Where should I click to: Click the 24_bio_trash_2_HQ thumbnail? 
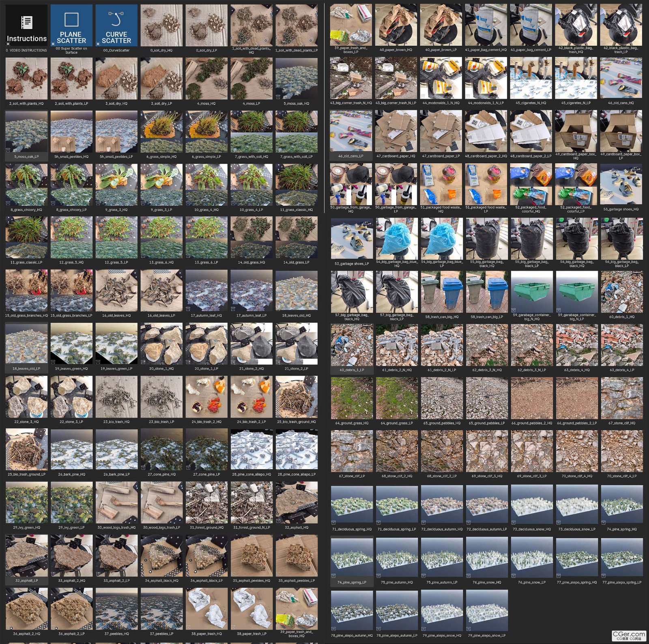[206, 397]
